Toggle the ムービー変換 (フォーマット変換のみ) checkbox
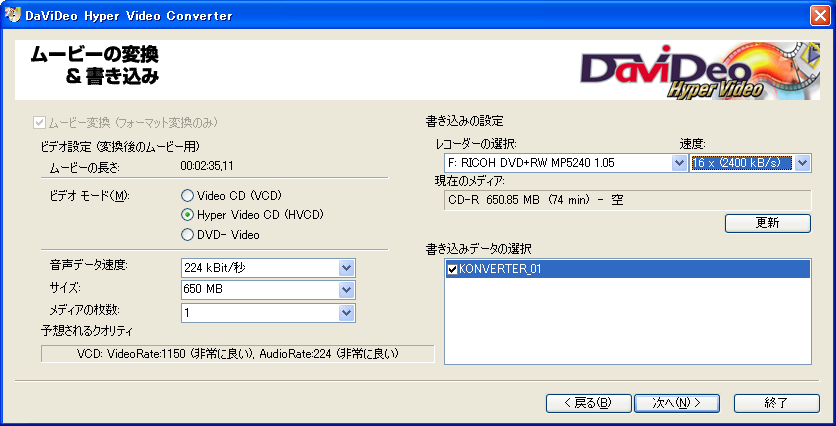The width and height of the screenshot is (836, 426). click(x=39, y=123)
